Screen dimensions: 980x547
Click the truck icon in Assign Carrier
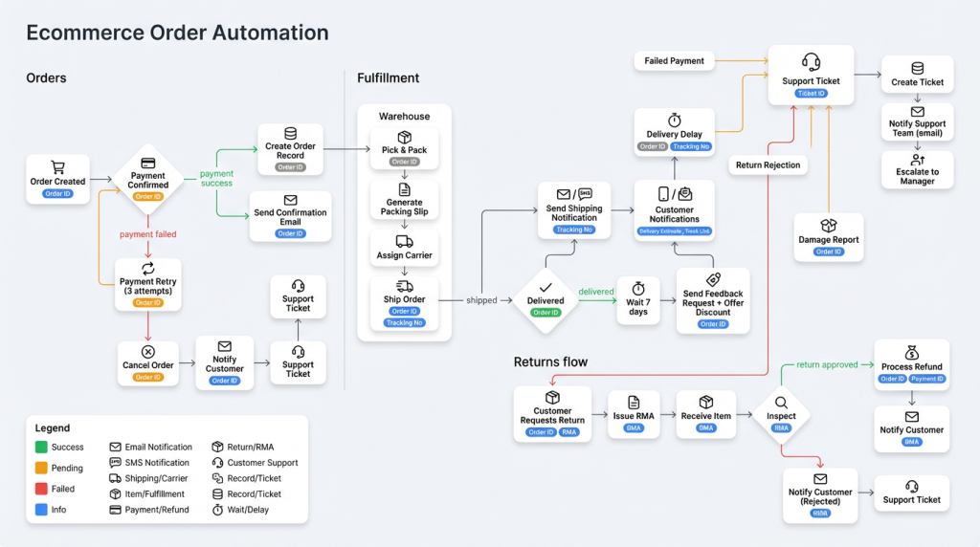[404, 241]
